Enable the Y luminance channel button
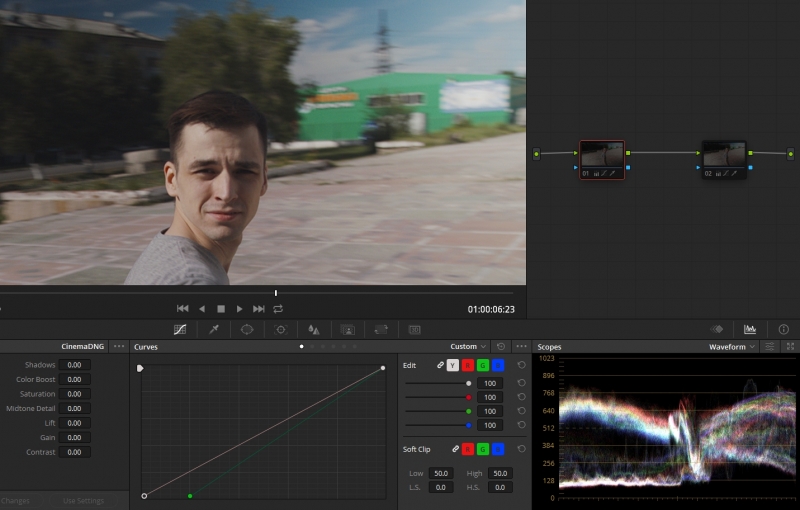800x510 pixels. [453, 366]
